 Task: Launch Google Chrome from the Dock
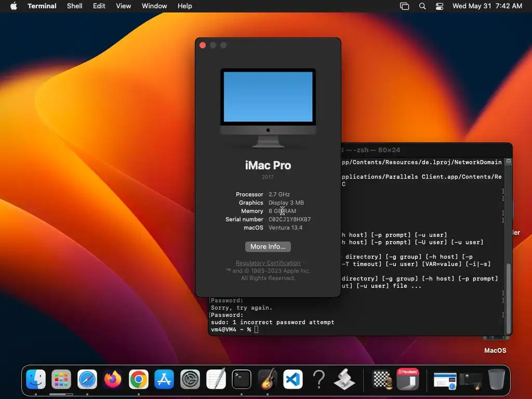[x=138, y=379]
